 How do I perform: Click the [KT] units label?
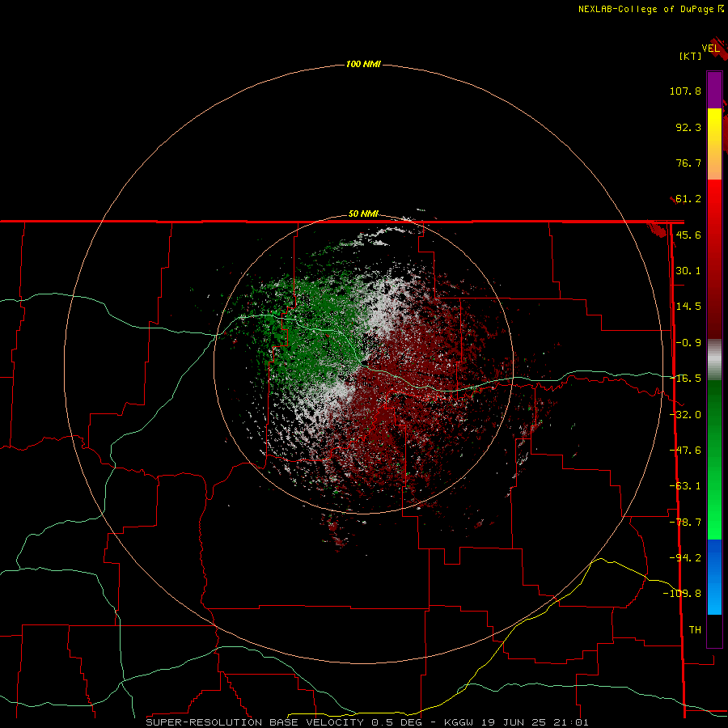[691, 56]
